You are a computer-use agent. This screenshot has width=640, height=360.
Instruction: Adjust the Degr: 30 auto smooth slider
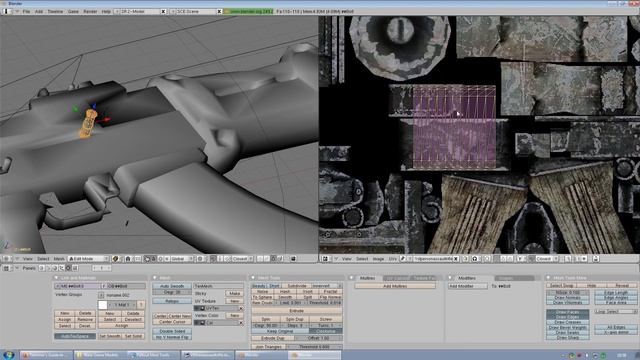[x=172, y=292]
